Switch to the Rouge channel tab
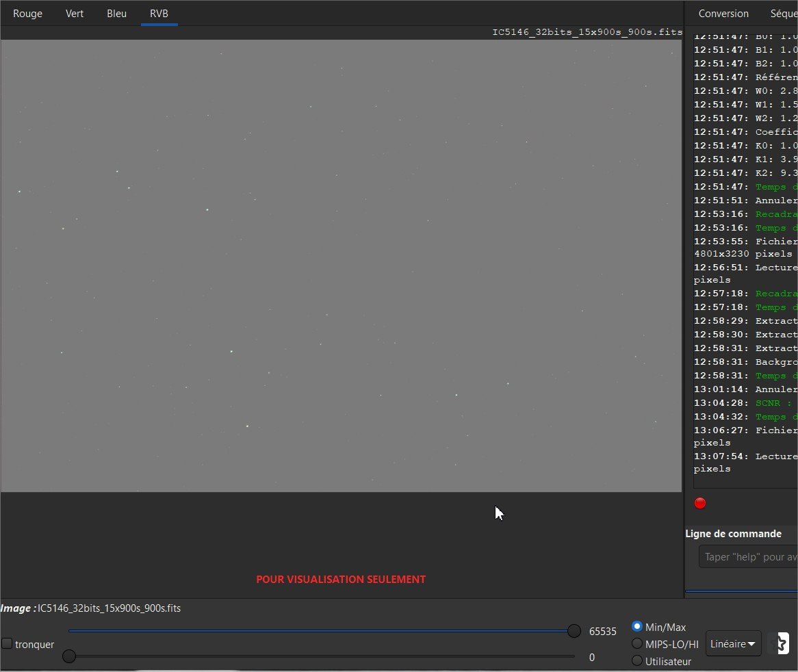This screenshot has width=798, height=672. pos(27,14)
